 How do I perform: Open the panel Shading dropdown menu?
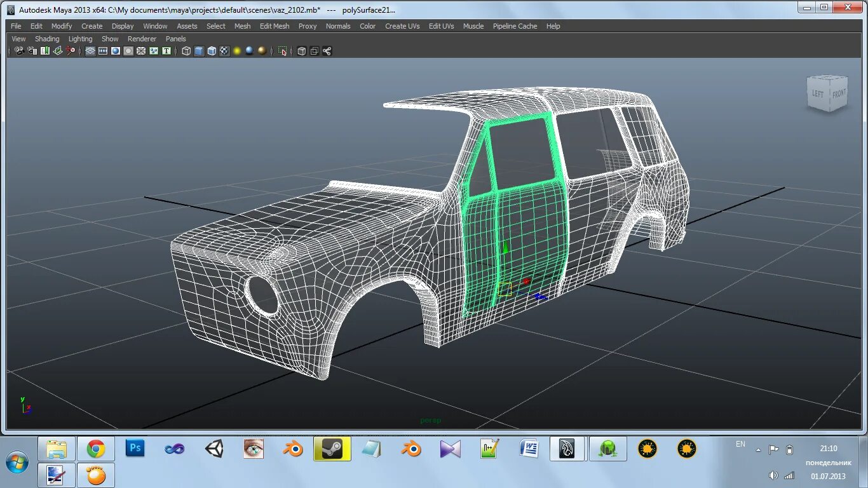pyautogui.click(x=47, y=39)
